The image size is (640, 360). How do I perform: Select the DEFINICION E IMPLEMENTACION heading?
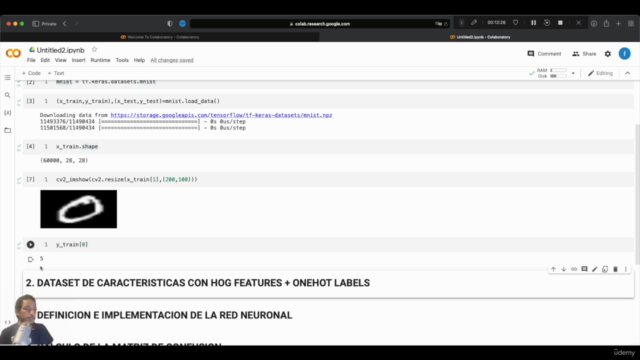click(164, 315)
